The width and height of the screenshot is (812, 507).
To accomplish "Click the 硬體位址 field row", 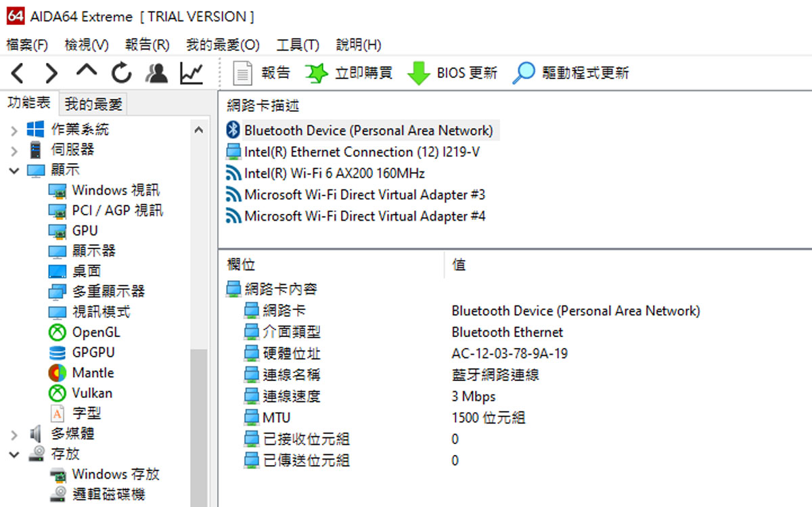I will (x=281, y=354).
